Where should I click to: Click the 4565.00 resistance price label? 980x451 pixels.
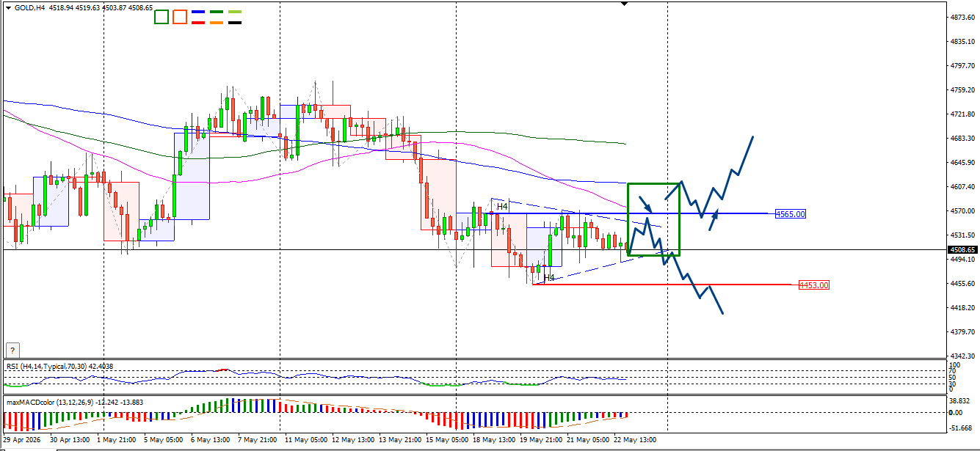point(791,214)
